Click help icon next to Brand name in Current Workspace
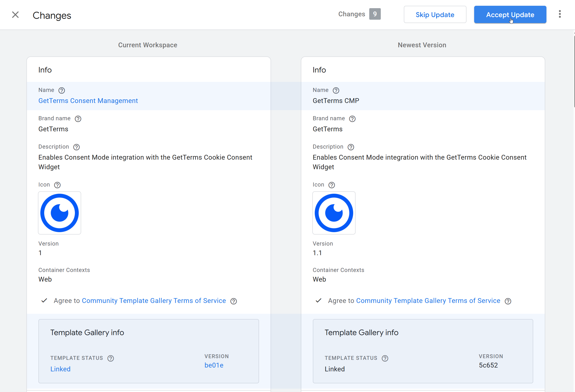575x392 pixels. [78, 119]
